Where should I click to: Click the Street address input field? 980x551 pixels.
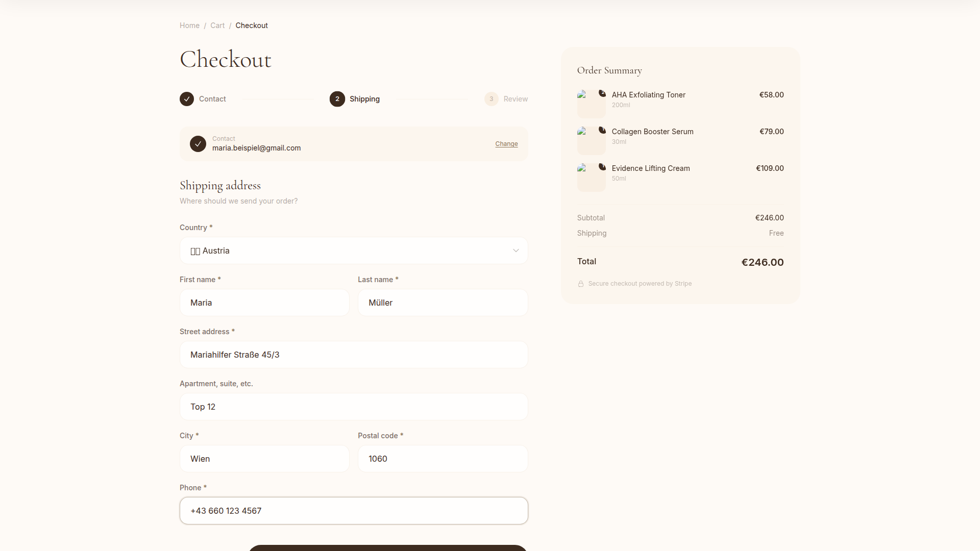point(353,355)
